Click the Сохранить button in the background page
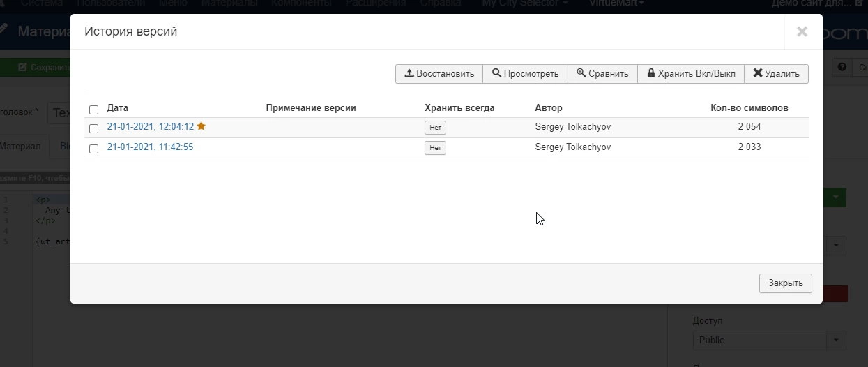The height and width of the screenshot is (367, 868). point(36,68)
